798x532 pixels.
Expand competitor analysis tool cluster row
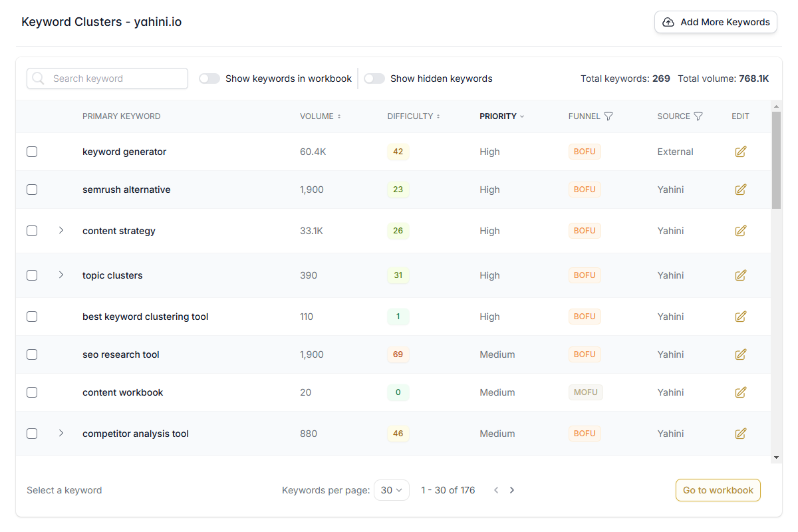pyautogui.click(x=61, y=433)
